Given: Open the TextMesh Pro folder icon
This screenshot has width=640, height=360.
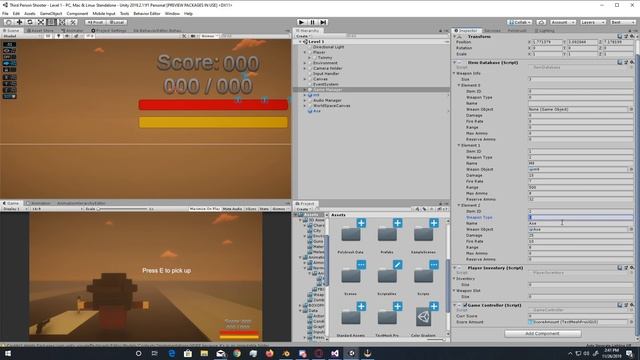Looking at the screenshot, I should coord(387,317).
